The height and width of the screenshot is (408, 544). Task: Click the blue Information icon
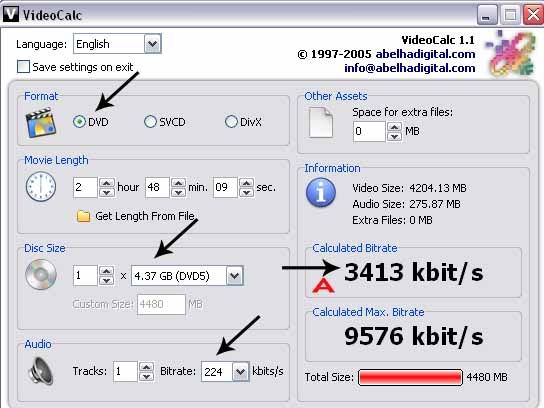pyautogui.click(x=321, y=193)
